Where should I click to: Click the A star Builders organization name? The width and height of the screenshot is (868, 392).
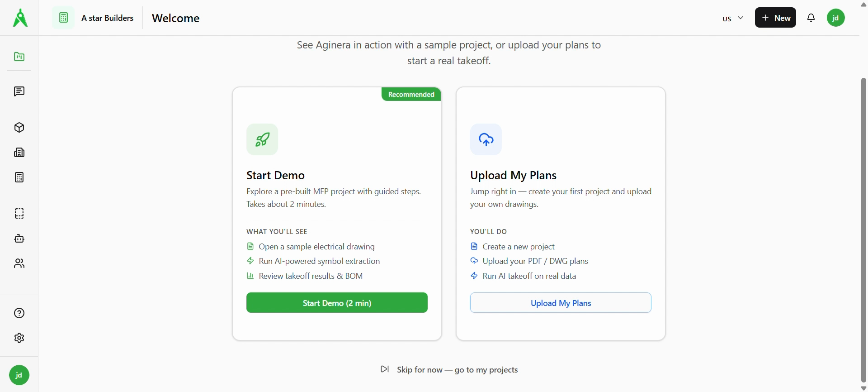[107, 18]
